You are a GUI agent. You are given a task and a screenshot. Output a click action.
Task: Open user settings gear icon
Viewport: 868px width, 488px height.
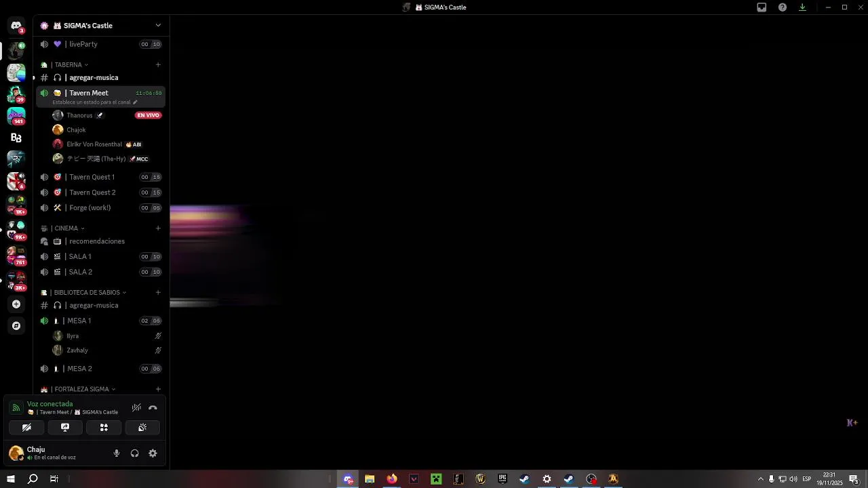pyautogui.click(x=153, y=453)
